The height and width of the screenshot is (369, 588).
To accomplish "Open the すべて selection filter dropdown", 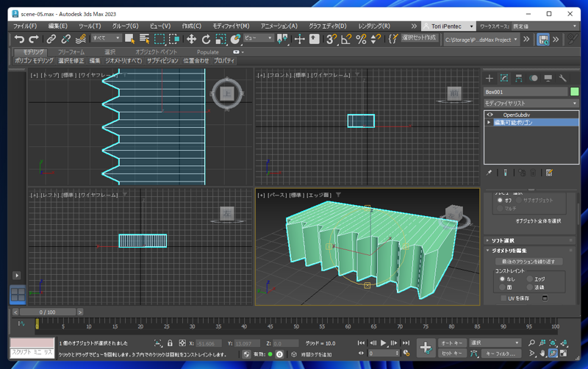I will (x=106, y=38).
